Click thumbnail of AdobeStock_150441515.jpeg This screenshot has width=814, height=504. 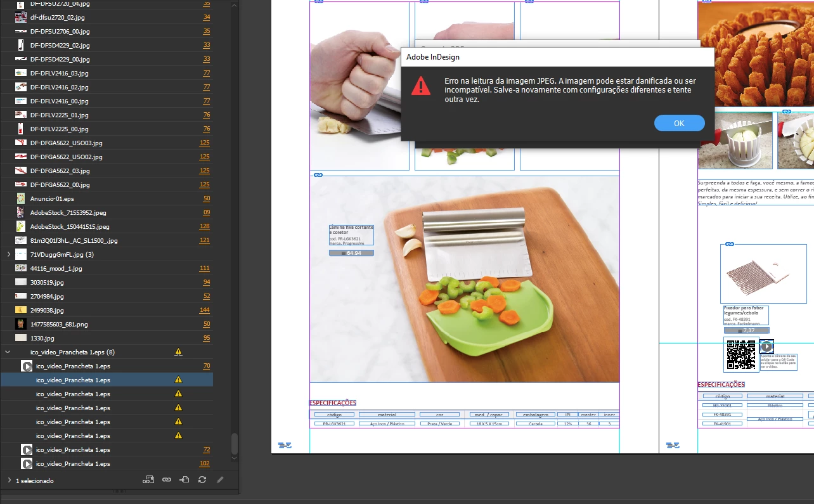[21, 226]
